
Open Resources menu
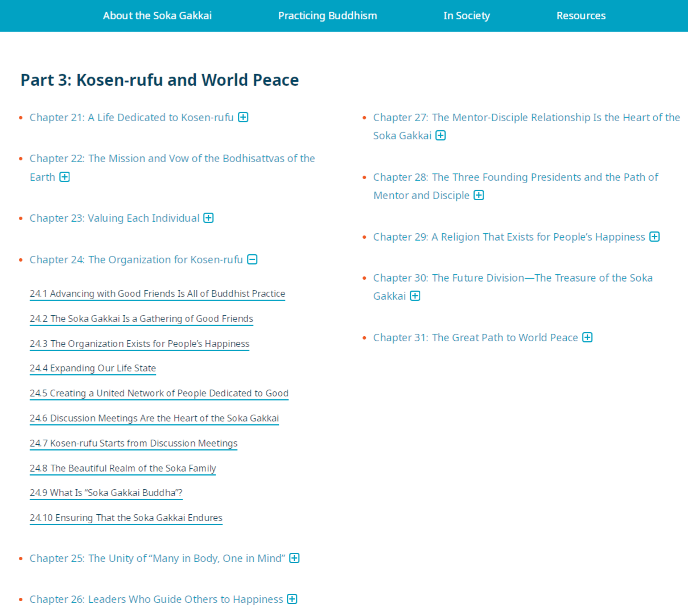pyautogui.click(x=581, y=16)
